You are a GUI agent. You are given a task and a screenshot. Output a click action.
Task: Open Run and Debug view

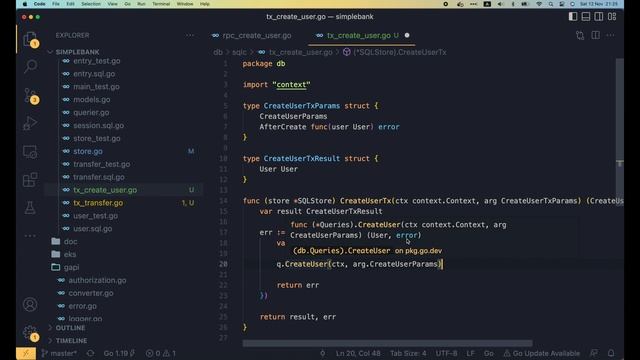[x=30, y=123]
